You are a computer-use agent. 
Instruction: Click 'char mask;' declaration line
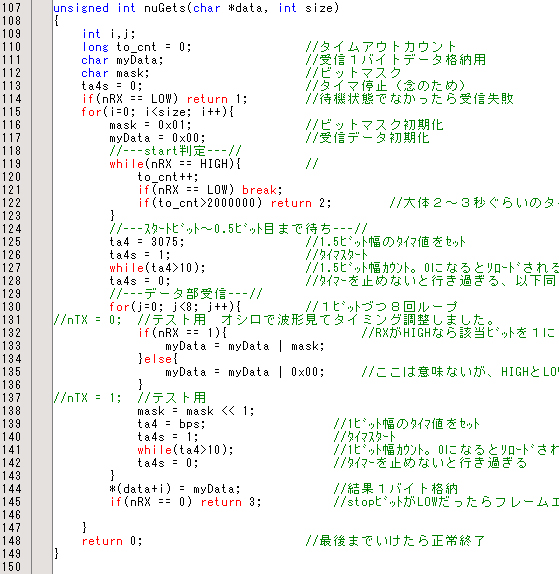click(115, 73)
